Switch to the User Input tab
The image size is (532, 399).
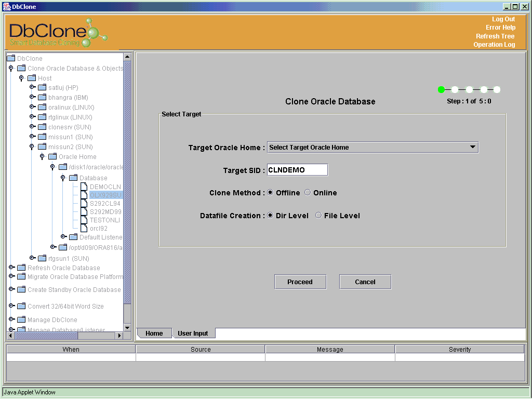point(193,333)
